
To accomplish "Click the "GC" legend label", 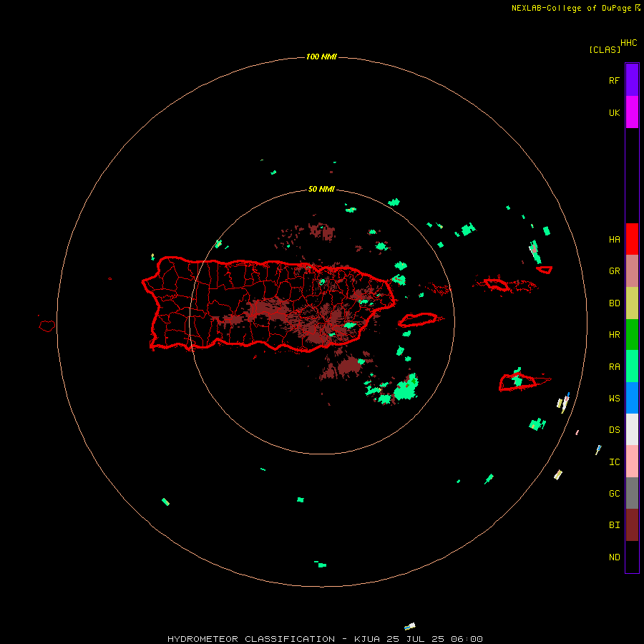I will tap(614, 494).
